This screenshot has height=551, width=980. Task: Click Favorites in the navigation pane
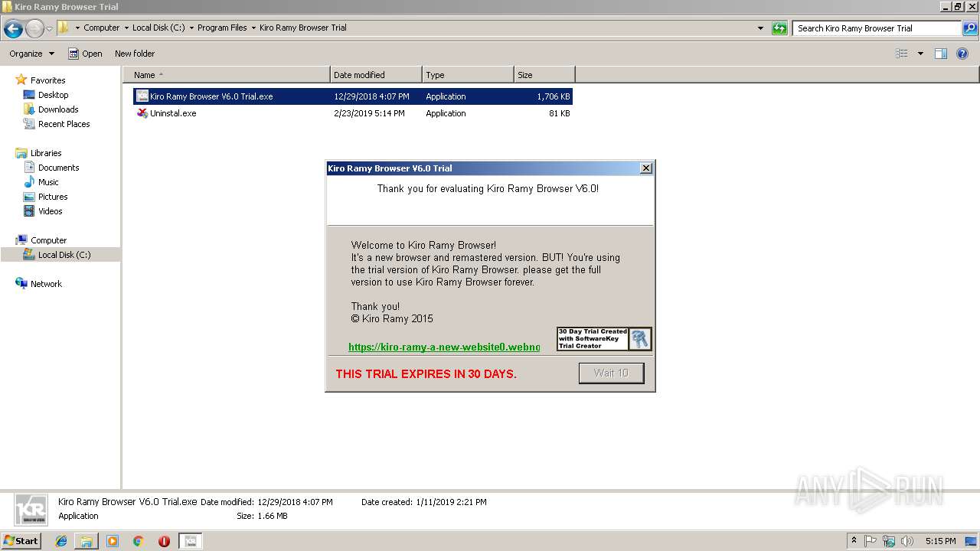pos(47,80)
